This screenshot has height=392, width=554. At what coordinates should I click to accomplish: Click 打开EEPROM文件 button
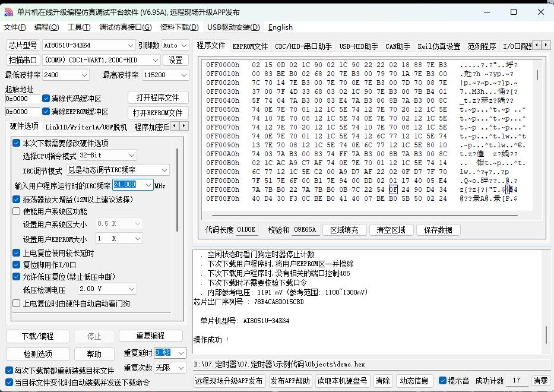click(x=157, y=113)
